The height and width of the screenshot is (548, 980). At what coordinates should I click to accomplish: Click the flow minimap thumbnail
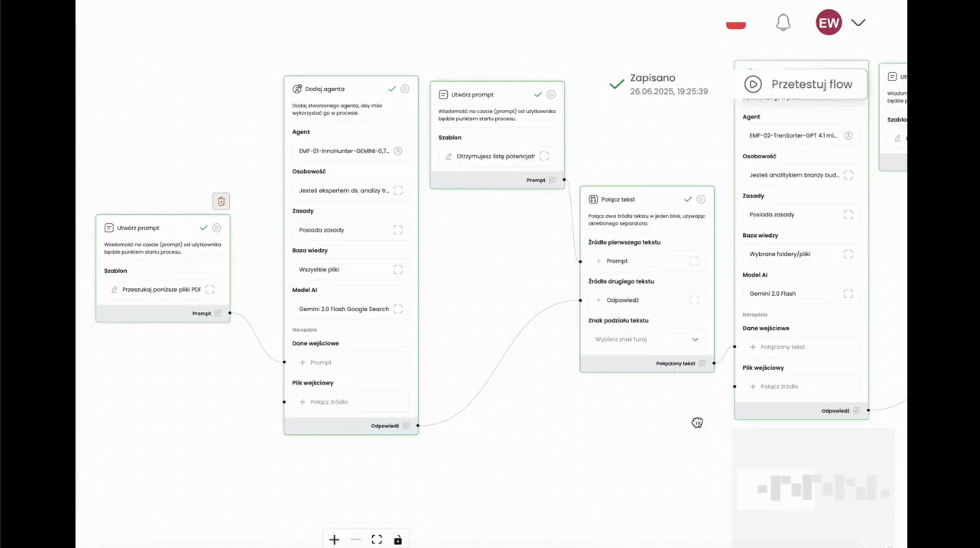coord(814,489)
